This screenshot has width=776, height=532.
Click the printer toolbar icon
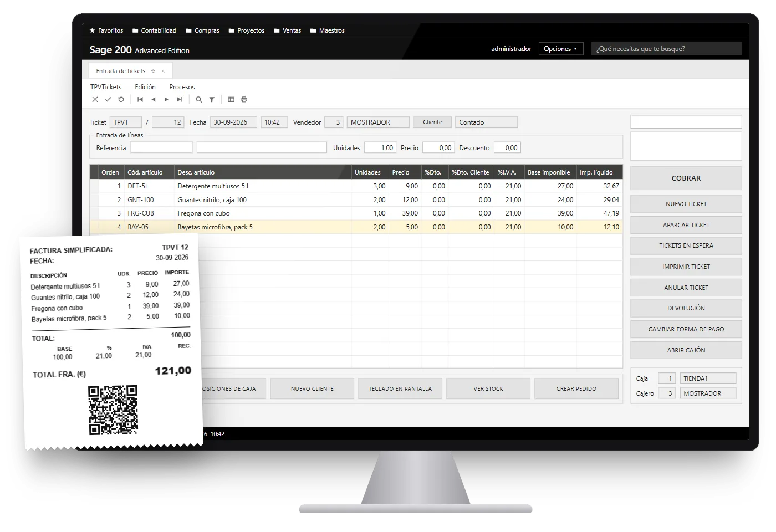(x=244, y=100)
